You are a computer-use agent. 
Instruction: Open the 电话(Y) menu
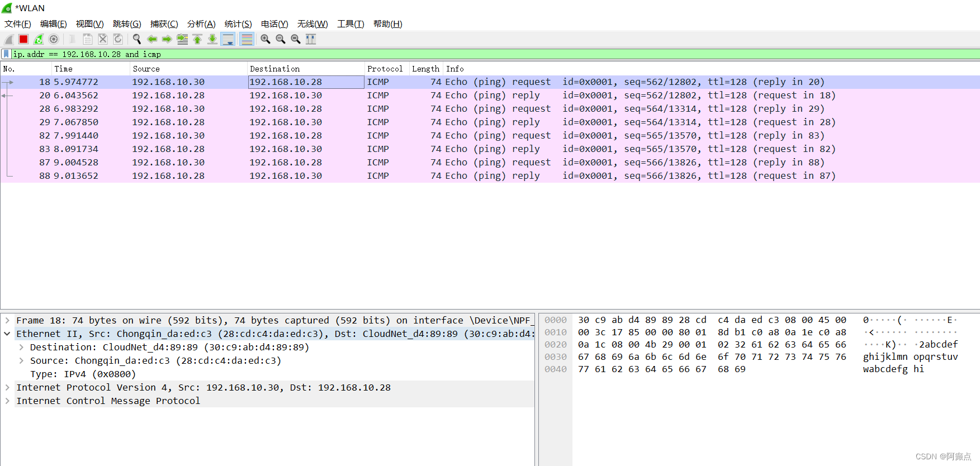pyautogui.click(x=274, y=24)
